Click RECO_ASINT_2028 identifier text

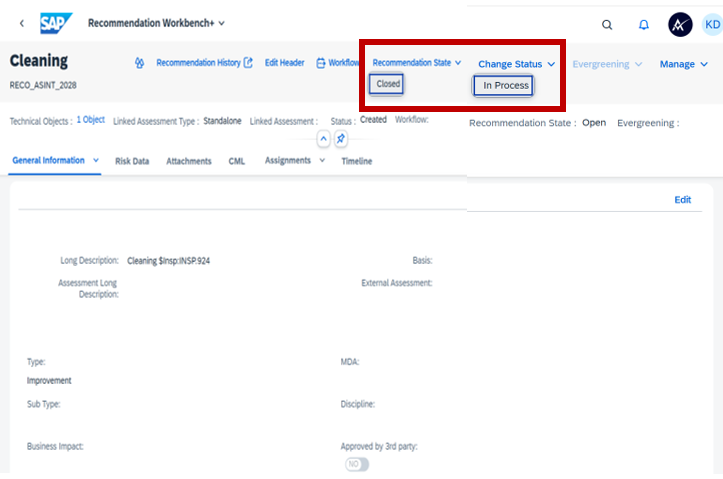click(43, 85)
